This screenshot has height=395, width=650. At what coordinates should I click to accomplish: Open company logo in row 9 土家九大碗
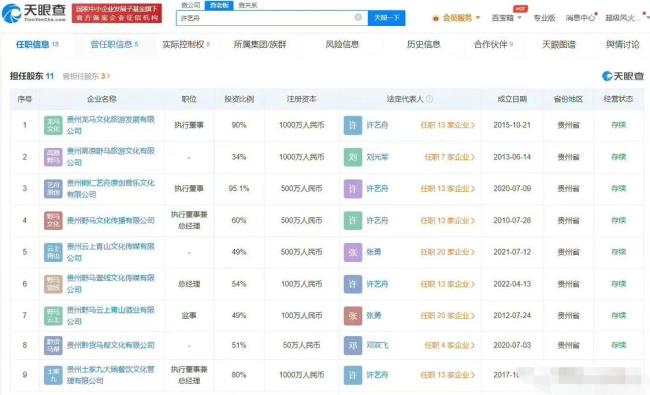pyautogui.click(x=53, y=375)
